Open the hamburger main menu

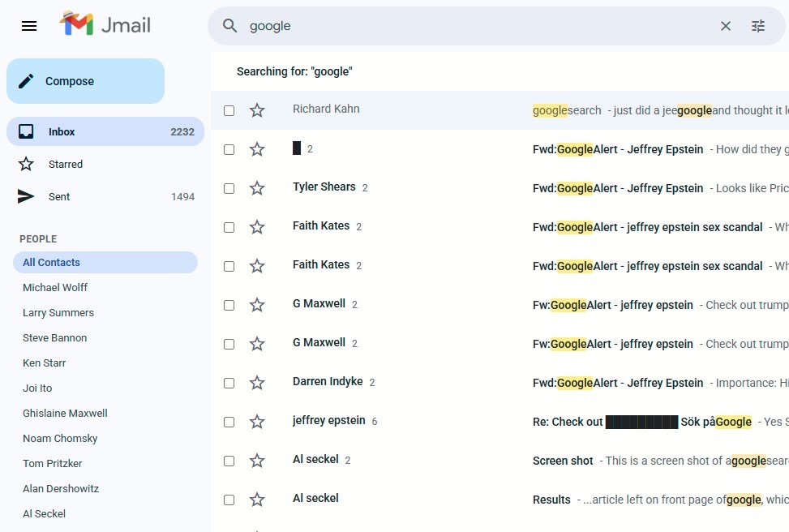point(29,26)
